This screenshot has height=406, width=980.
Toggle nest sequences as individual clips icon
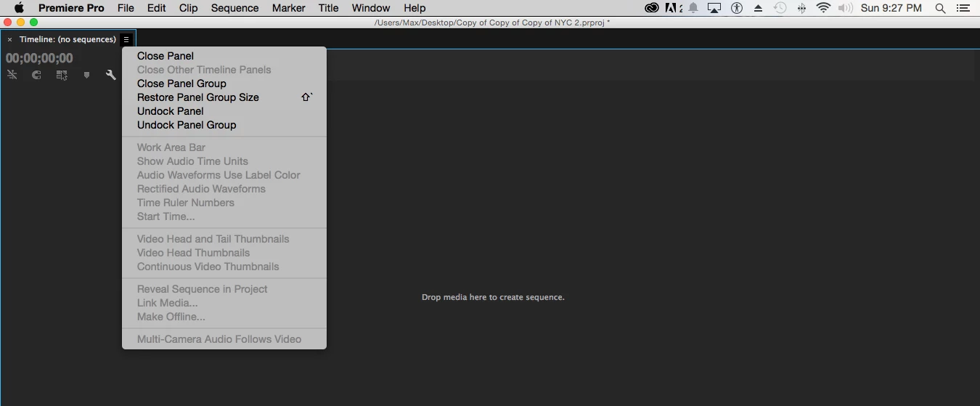(x=12, y=75)
